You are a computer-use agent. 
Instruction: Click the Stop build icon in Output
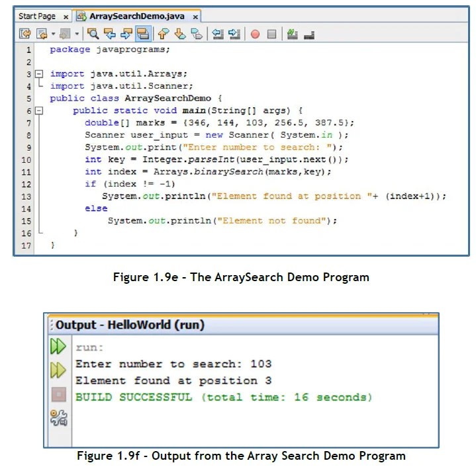click(58, 394)
